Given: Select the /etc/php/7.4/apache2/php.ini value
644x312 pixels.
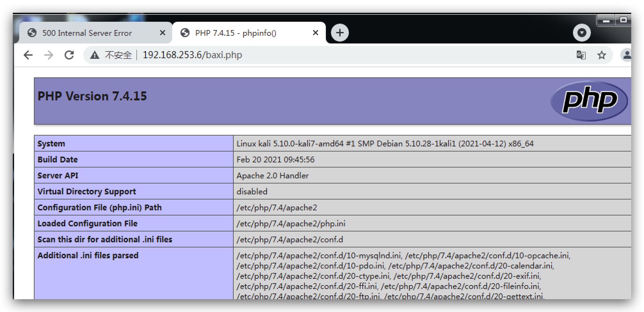Looking at the screenshot, I should 291,223.
